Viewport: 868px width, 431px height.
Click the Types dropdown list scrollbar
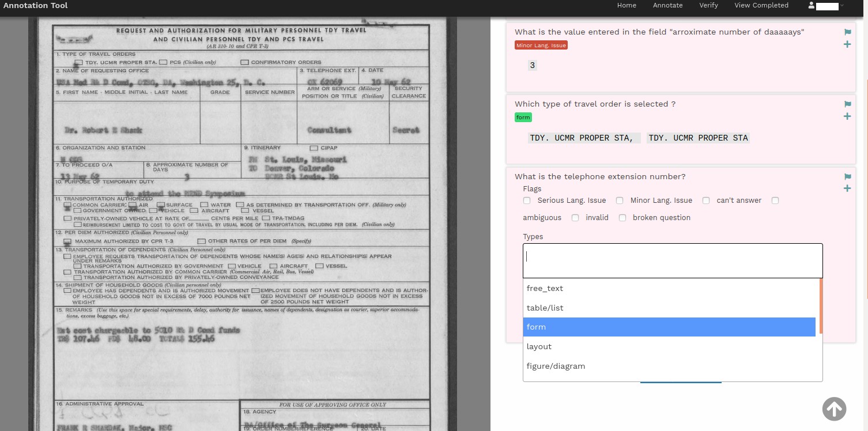(x=820, y=305)
